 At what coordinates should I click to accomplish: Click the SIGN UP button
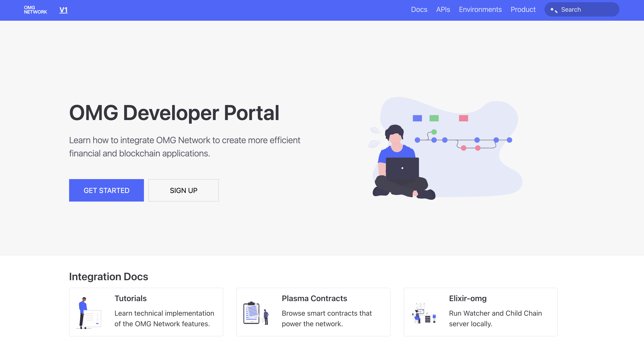tap(184, 190)
